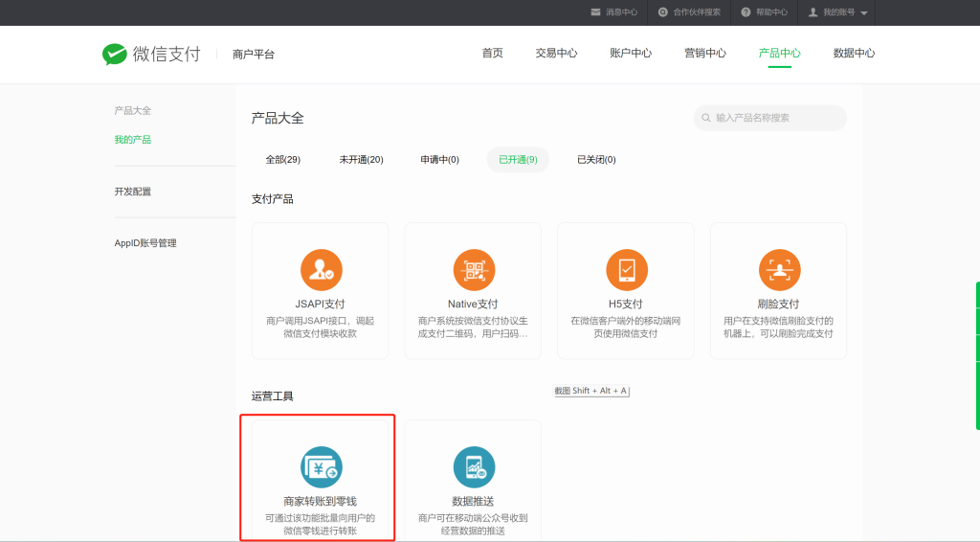
Task: Open 首页 in top navigation
Action: [x=493, y=53]
